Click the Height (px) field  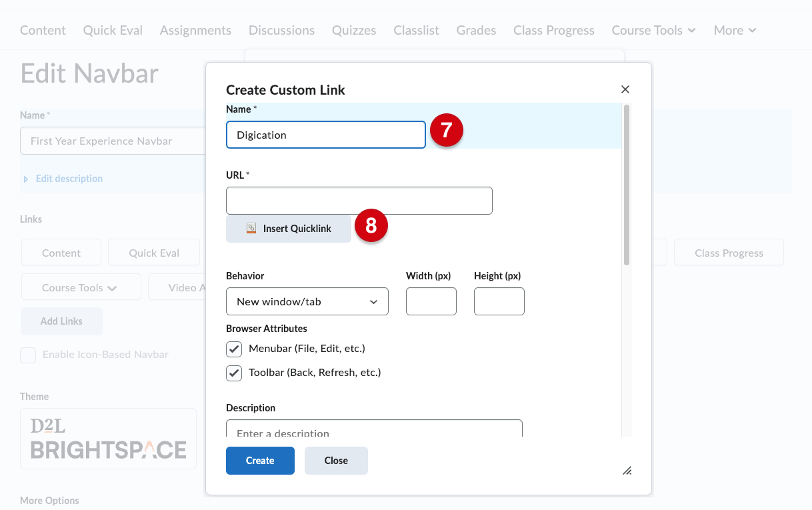(x=499, y=301)
